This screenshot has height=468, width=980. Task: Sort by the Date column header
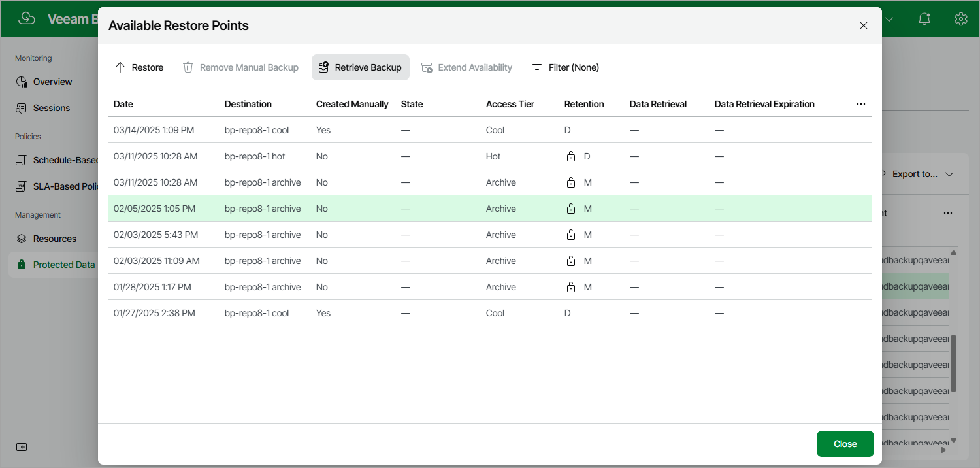pyautogui.click(x=123, y=104)
